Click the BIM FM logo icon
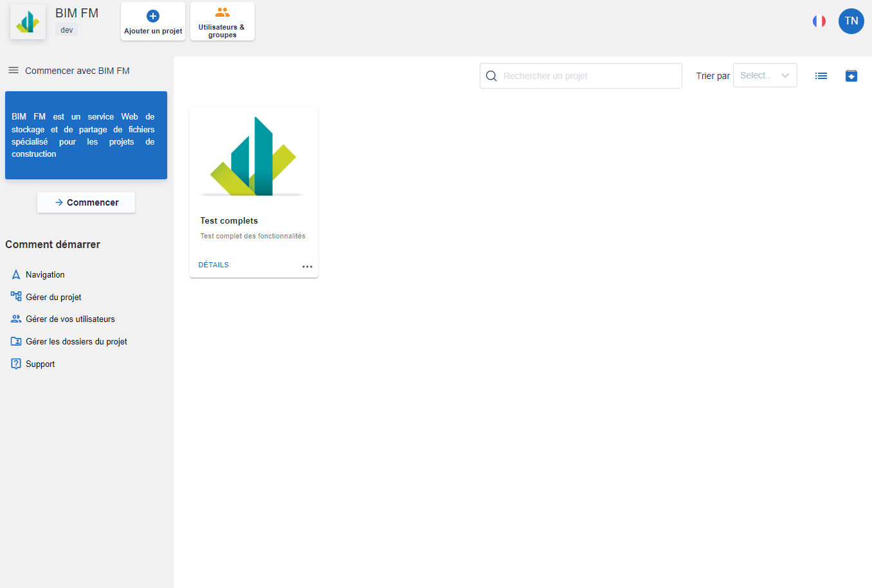This screenshot has height=588, width=872. coord(28,22)
